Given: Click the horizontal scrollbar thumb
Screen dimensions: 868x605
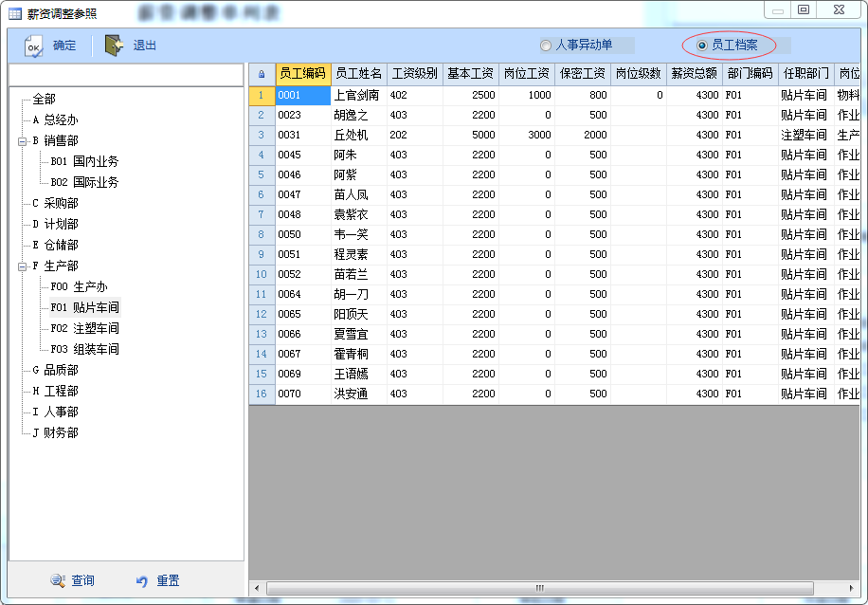Looking at the screenshot, I should point(540,588).
